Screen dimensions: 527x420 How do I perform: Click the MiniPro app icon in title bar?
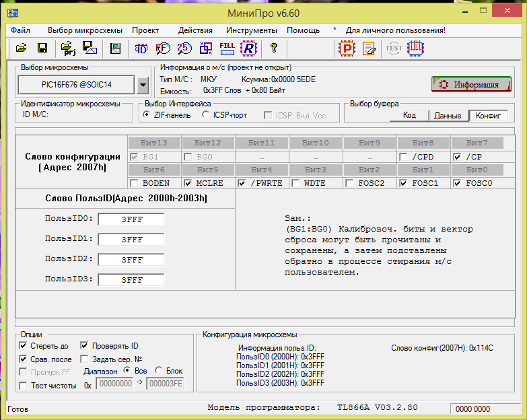tap(13, 13)
